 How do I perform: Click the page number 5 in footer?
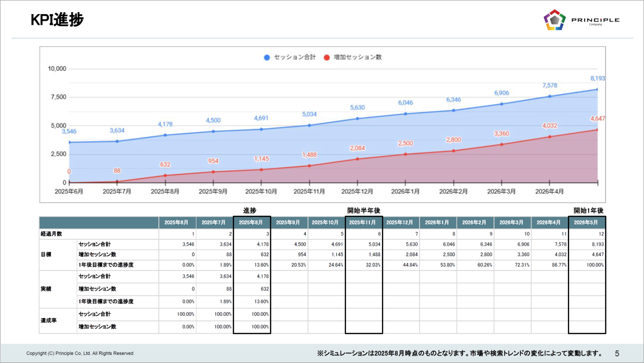[x=617, y=353]
